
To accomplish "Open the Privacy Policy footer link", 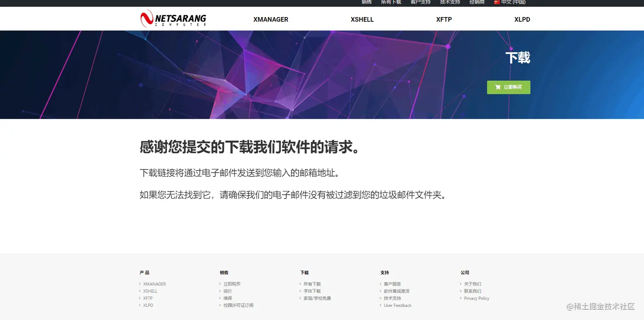I will point(476,298).
